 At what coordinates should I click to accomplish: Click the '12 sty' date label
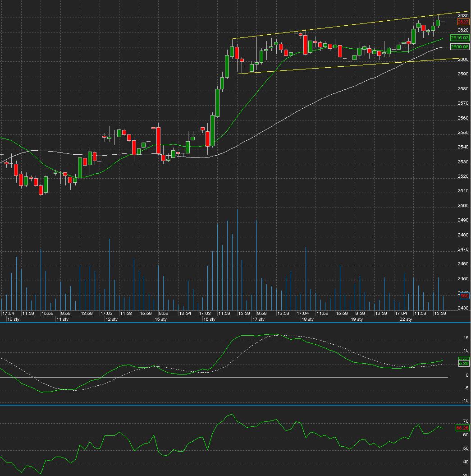[111, 319]
